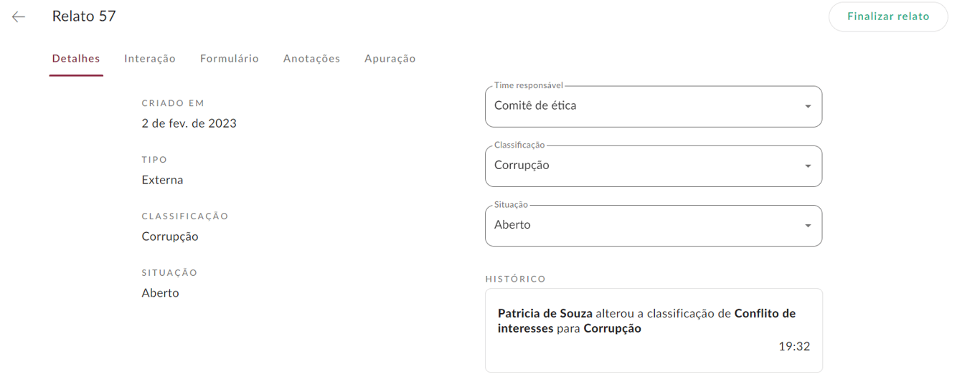Go to the Anotações tab
The width and height of the screenshot is (980, 392).
(311, 59)
